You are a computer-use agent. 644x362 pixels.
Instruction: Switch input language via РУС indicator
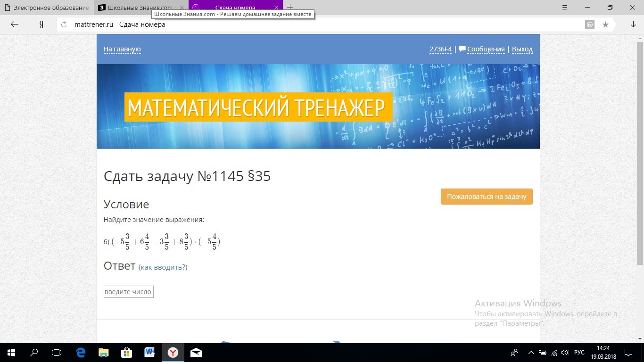click(579, 353)
